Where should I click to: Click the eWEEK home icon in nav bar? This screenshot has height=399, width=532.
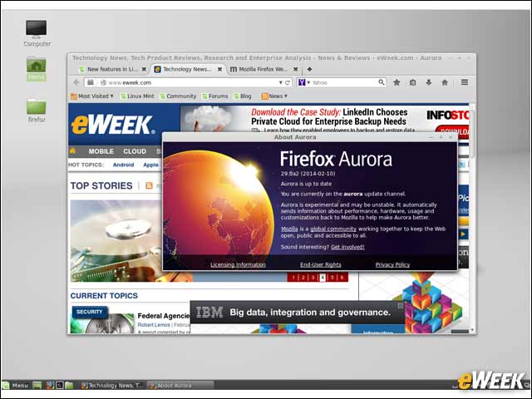(x=72, y=151)
